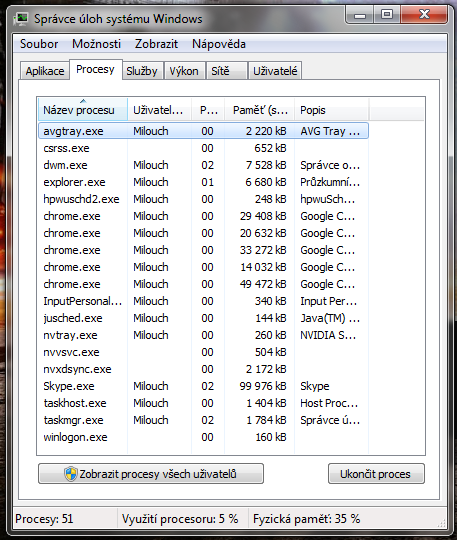Select chrome.exe using 29 408 kB
This screenshot has width=457, height=540.
coord(203,216)
